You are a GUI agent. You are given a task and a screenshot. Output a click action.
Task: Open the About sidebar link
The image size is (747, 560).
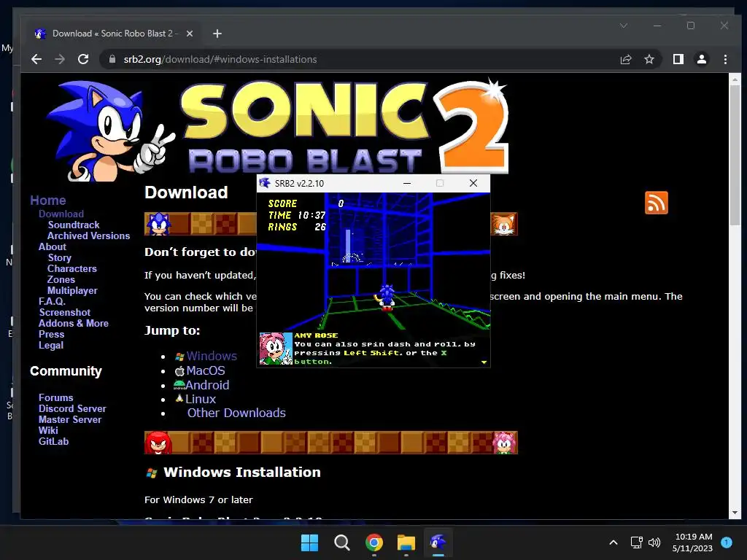pyautogui.click(x=53, y=246)
